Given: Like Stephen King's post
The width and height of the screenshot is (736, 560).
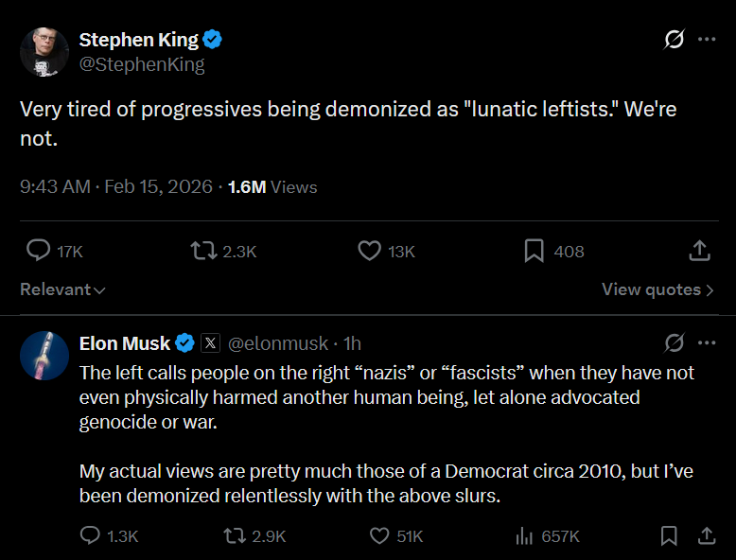Looking at the screenshot, I should pos(369,251).
